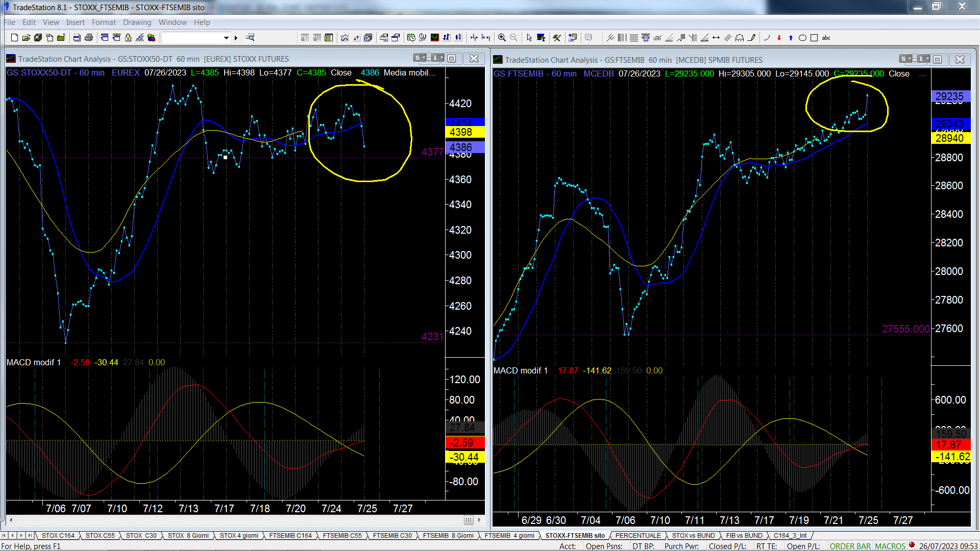Click STOXX50 horizontal scrollbar thumb
Image resolution: width=980 pixels, height=551 pixels.
pos(469,520)
